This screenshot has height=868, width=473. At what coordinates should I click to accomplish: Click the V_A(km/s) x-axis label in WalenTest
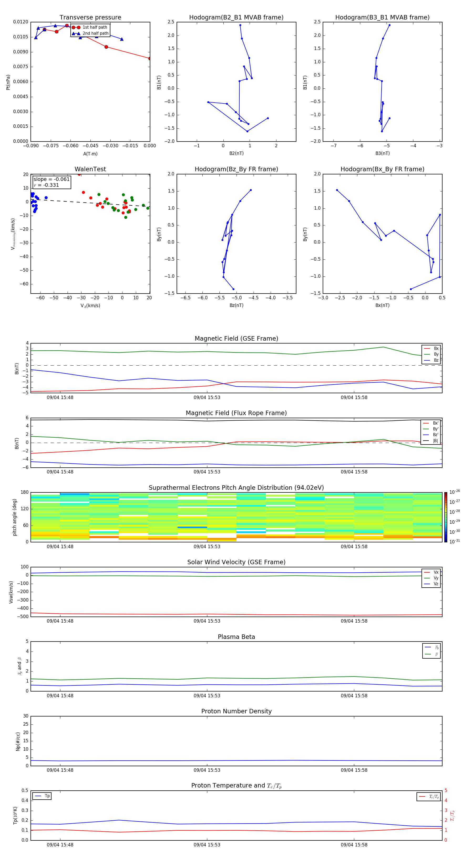click(x=90, y=306)
